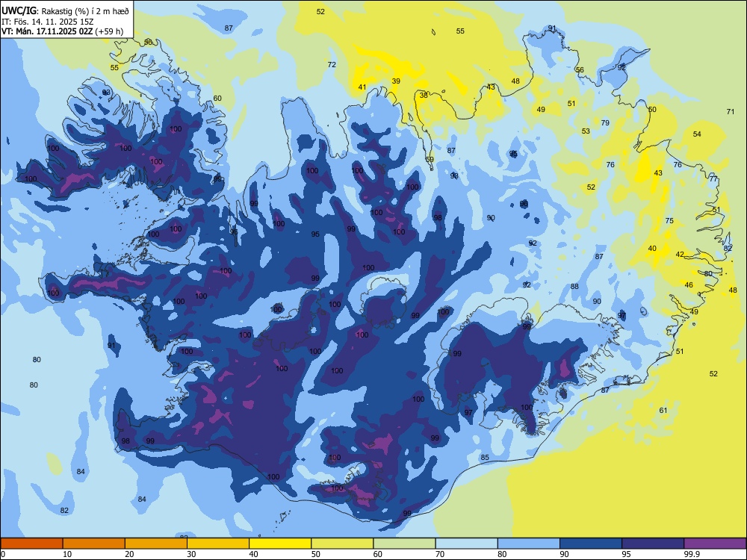The width and height of the screenshot is (747, 560).
Task: Click the value 71 at the eastern edge
Action: (x=731, y=112)
